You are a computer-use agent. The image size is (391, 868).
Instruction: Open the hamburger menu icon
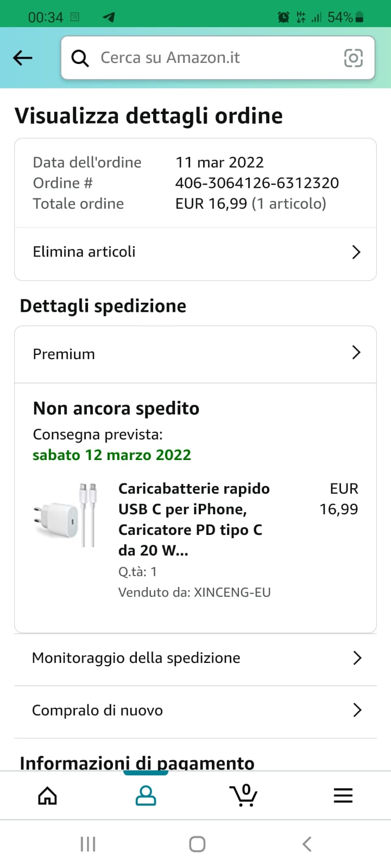coord(343,796)
